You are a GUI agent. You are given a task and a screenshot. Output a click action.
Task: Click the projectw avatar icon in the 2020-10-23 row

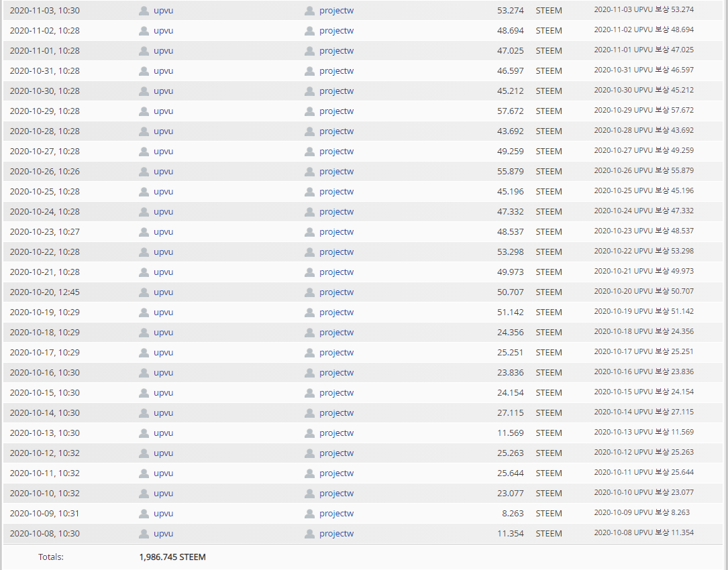click(310, 232)
